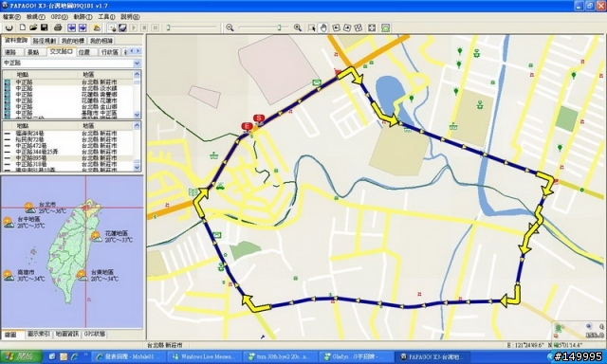Click the blue satellite/track toolbar icon
The height and width of the screenshot is (364, 607).
(122, 27)
